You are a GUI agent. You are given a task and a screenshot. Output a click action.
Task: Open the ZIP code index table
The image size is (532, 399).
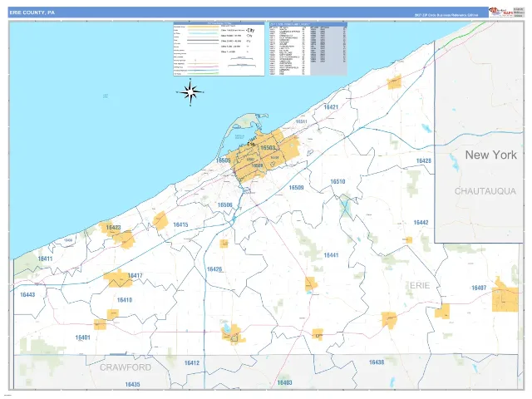point(308,49)
